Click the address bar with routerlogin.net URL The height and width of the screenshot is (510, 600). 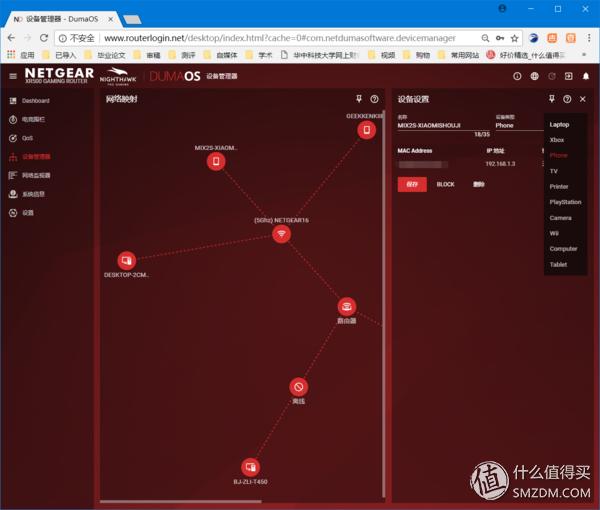[x=279, y=38]
